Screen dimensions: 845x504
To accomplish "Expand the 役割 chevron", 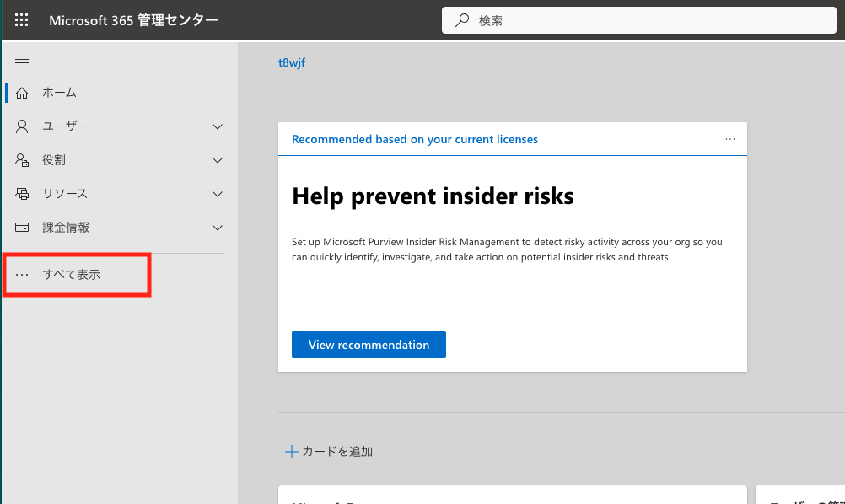I will tap(218, 160).
